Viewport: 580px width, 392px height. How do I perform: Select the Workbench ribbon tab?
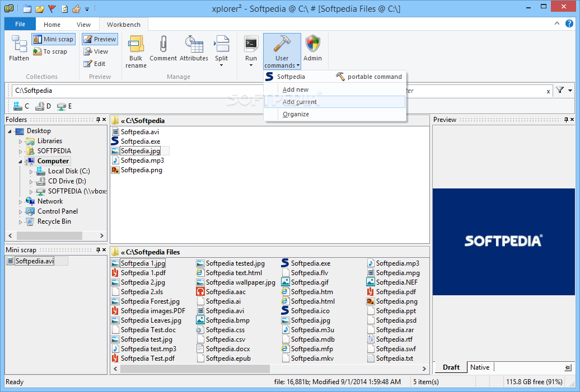124,25
